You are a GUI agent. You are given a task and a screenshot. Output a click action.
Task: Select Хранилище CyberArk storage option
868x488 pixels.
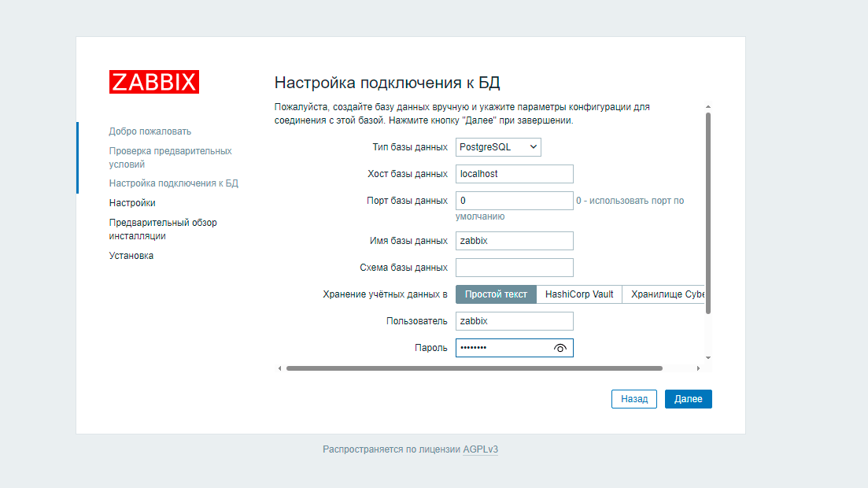point(663,294)
